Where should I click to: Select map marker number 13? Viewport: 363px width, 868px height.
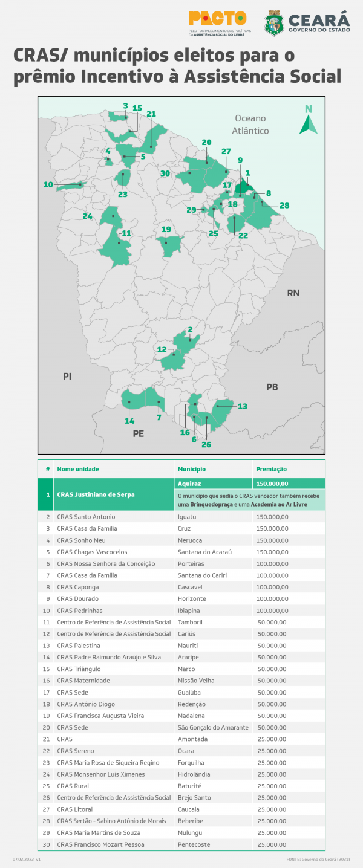point(242,406)
